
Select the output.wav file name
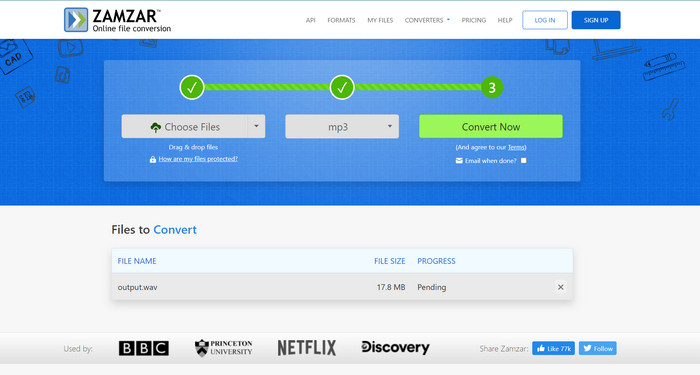pos(138,287)
